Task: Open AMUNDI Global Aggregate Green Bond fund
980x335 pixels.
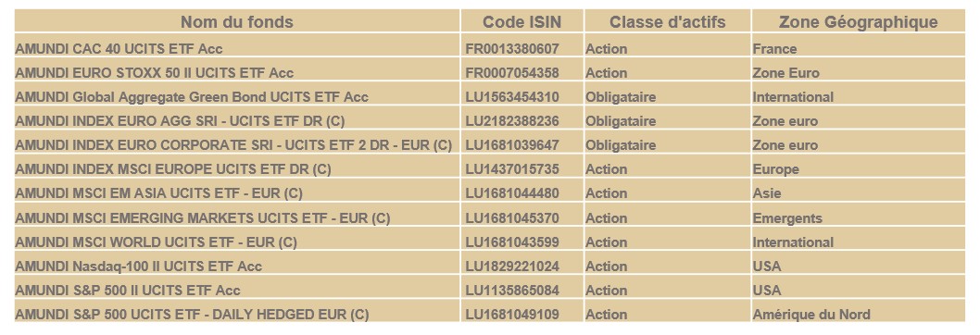Action: (192, 97)
